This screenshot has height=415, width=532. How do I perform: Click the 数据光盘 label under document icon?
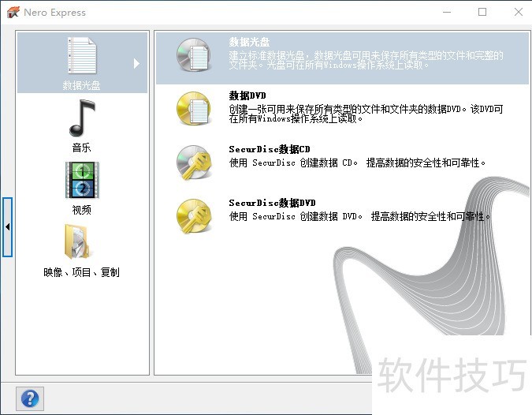pyautogui.click(x=81, y=85)
